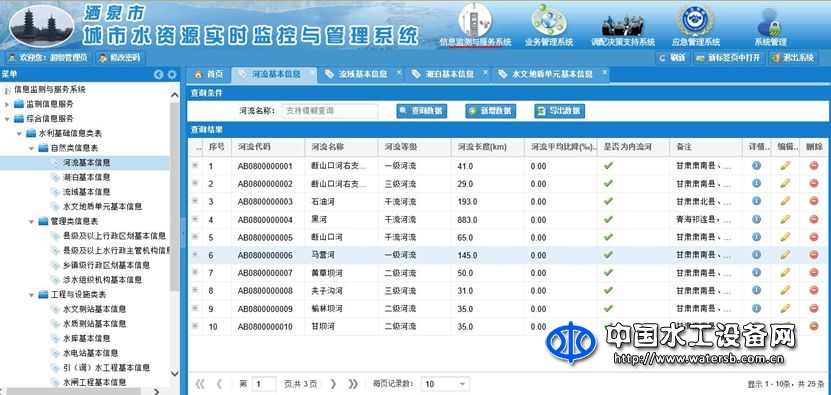Viewport: 831px width, 395px height.
Task: View details of 断山口河 row 5
Action: (x=756, y=237)
